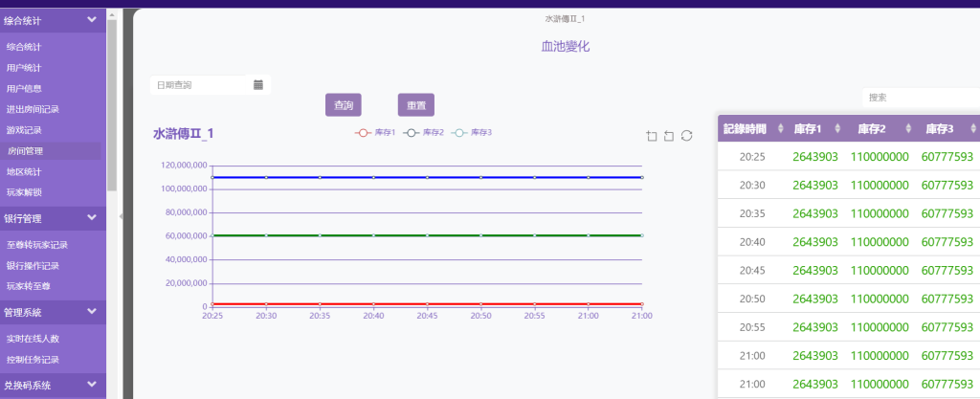Click the 20:30 row time cell
980x399 pixels.
point(752,185)
